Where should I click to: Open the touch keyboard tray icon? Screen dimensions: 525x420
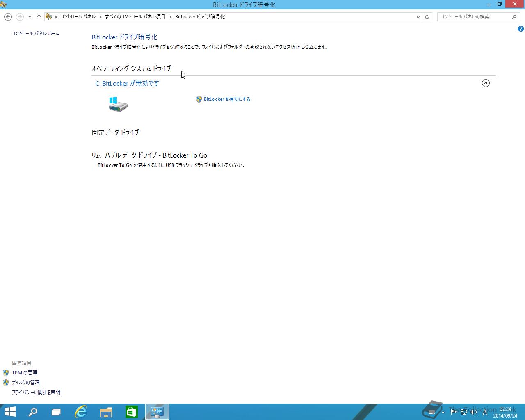(431, 412)
